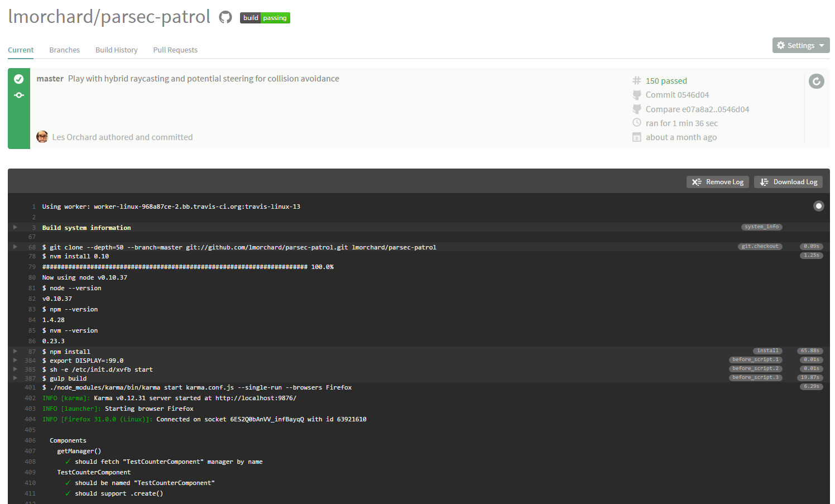
Task: Open Compare e07a8a2..0546d04 link
Action: coord(697,109)
